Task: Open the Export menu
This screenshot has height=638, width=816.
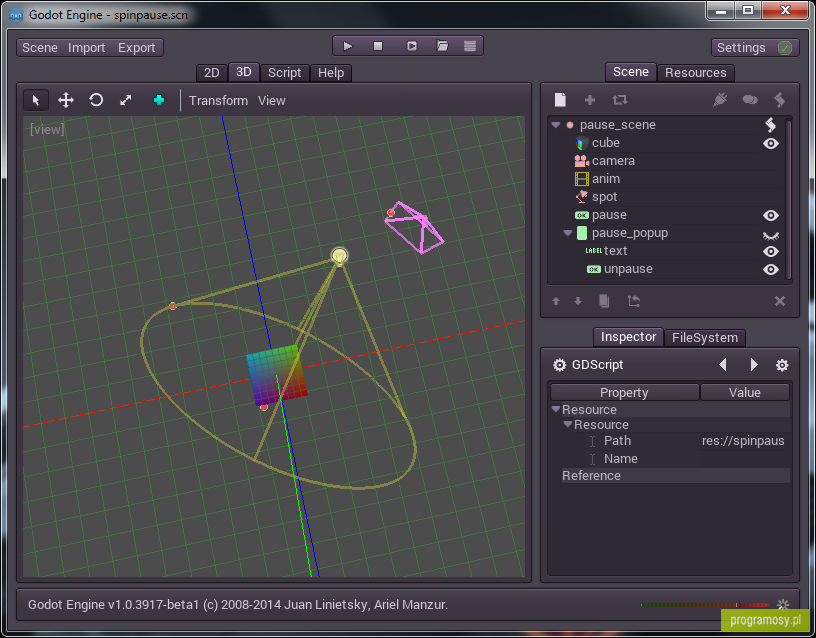Action: tap(136, 48)
